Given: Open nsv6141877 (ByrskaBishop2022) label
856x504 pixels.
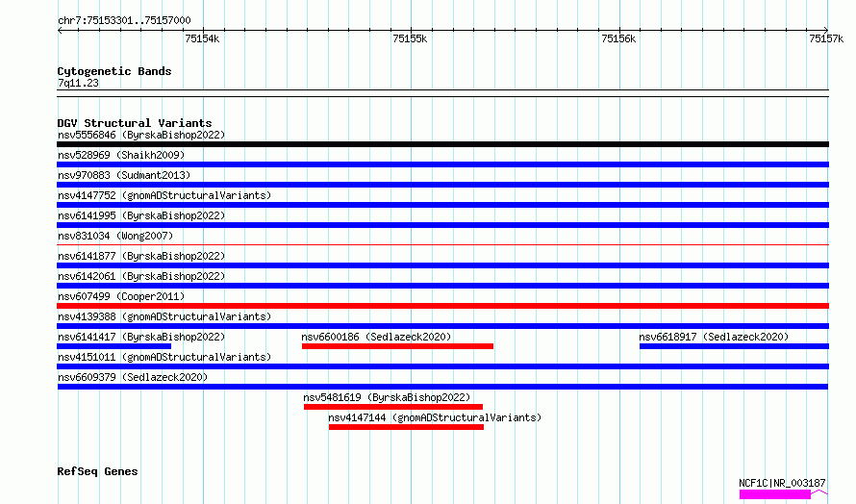Looking at the screenshot, I should coord(141,256).
